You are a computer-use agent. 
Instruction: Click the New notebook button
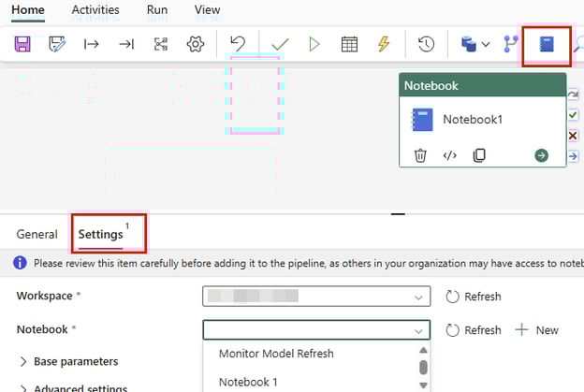(x=537, y=330)
